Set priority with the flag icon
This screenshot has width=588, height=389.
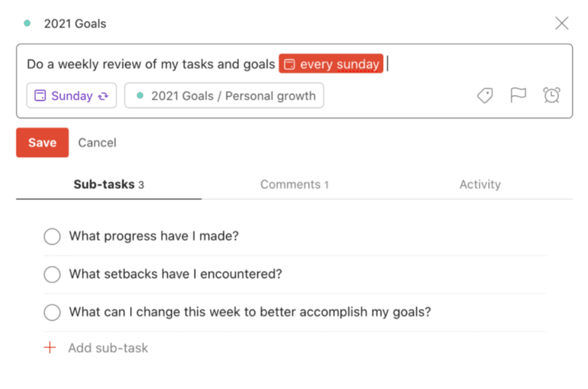click(x=518, y=96)
